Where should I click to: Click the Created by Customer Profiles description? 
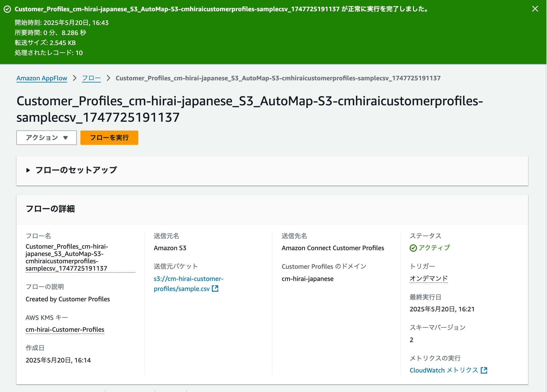click(x=68, y=299)
